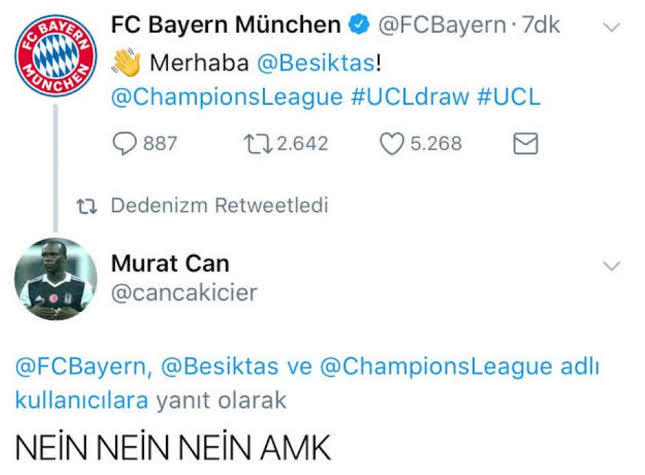Like the Bayern tweet with heart icon
Image resolution: width=645 pixels, height=475 pixels.
click(390, 144)
